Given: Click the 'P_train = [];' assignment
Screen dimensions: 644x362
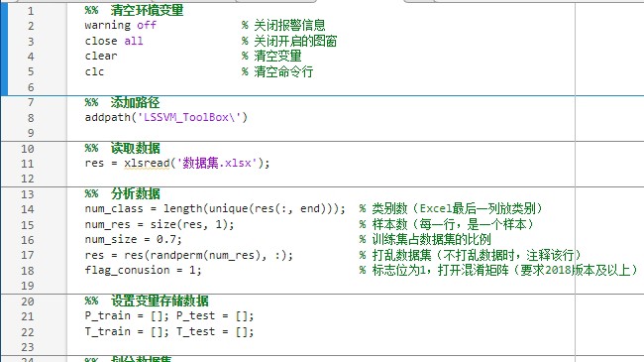Looking at the screenshot, I should [x=127, y=316].
